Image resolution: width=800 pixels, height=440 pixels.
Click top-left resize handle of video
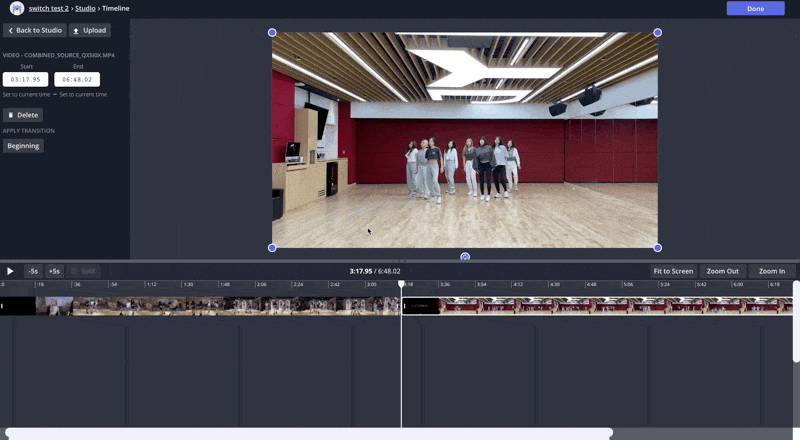pyautogui.click(x=272, y=33)
